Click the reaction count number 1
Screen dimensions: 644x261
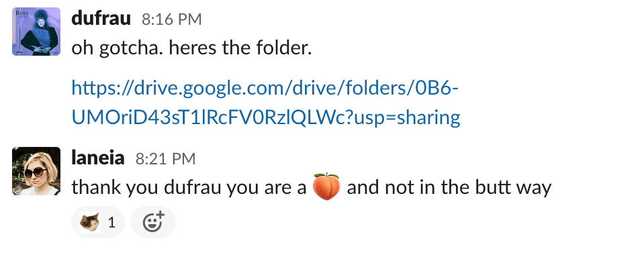(x=111, y=223)
